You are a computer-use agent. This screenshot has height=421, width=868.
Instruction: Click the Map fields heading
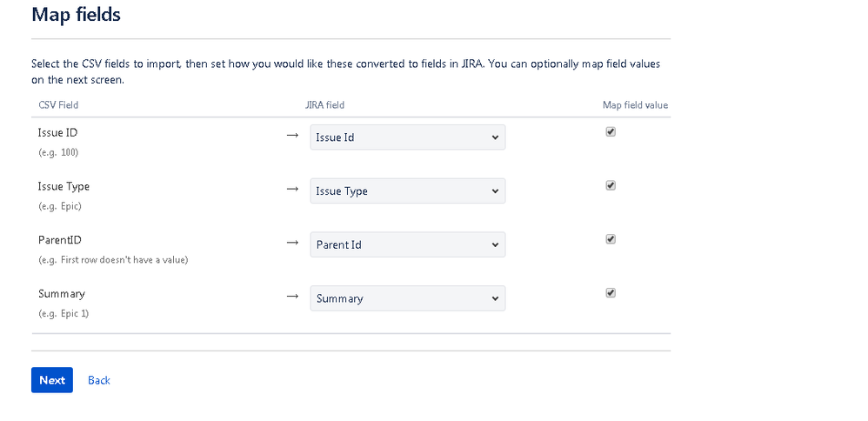tap(76, 15)
